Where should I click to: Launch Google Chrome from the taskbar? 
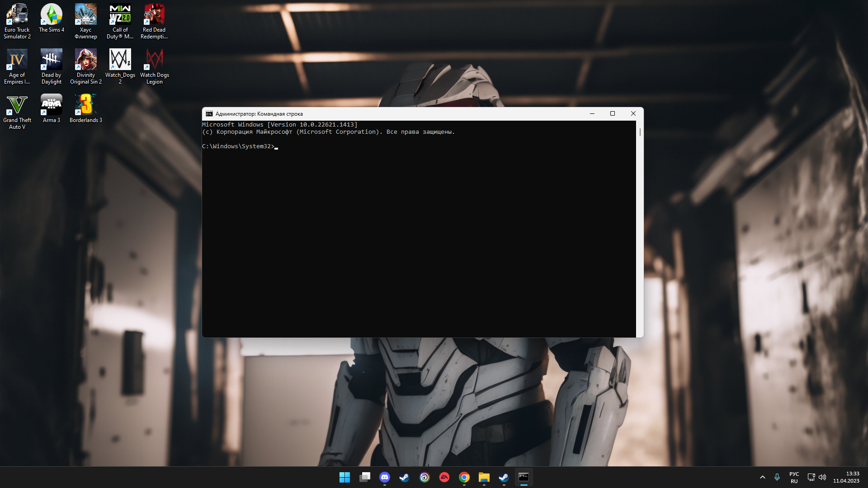point(464,477)
